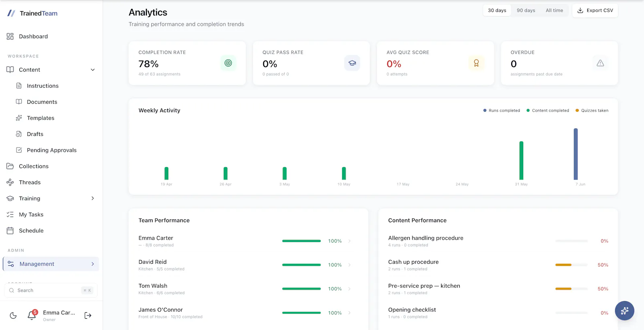Image resolution: width=644 pixels, height=330 pixels.
Task: Click the quiz pass rate graduation icon
Action: 352,63
